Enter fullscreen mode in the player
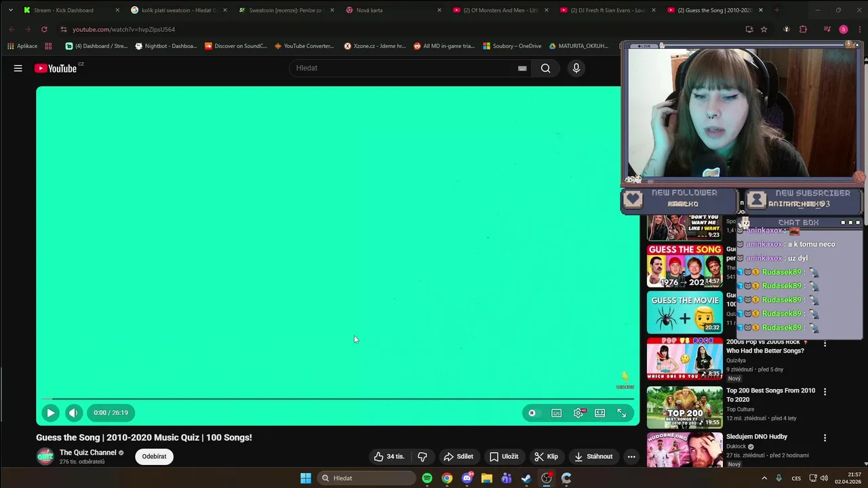Image resolution: width=868 pixels, height=488 pixels. 622,413
